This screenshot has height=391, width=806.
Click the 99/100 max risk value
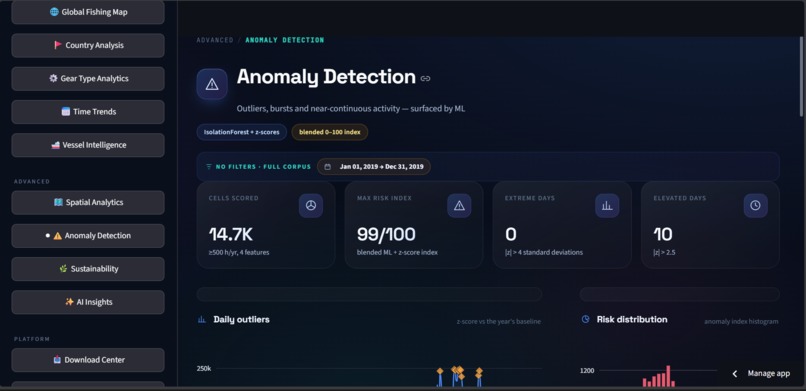pyautogui.click(x=386, y=234)
